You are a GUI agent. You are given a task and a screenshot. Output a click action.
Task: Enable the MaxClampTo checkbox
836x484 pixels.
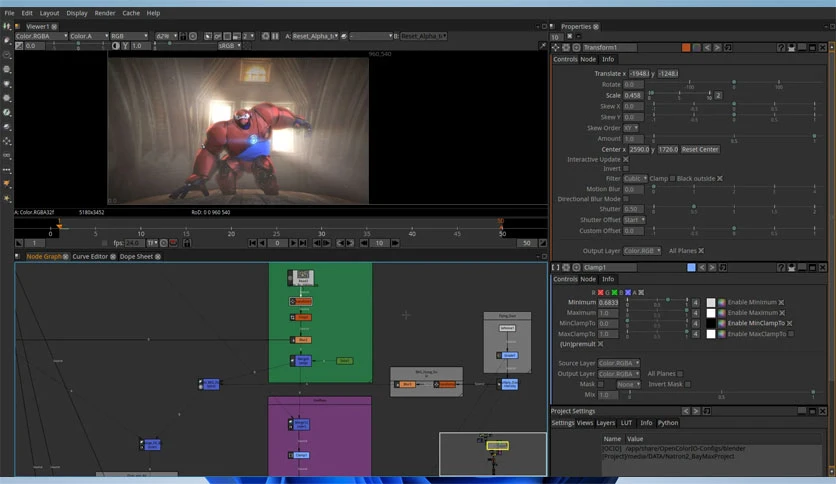point(791,334)
